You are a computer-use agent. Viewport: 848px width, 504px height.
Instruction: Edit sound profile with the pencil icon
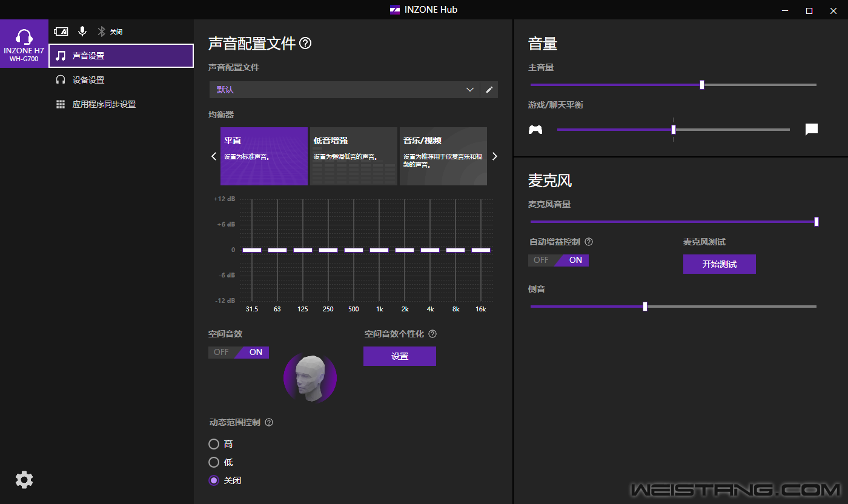pyautogui.click(x=489, y=90)
